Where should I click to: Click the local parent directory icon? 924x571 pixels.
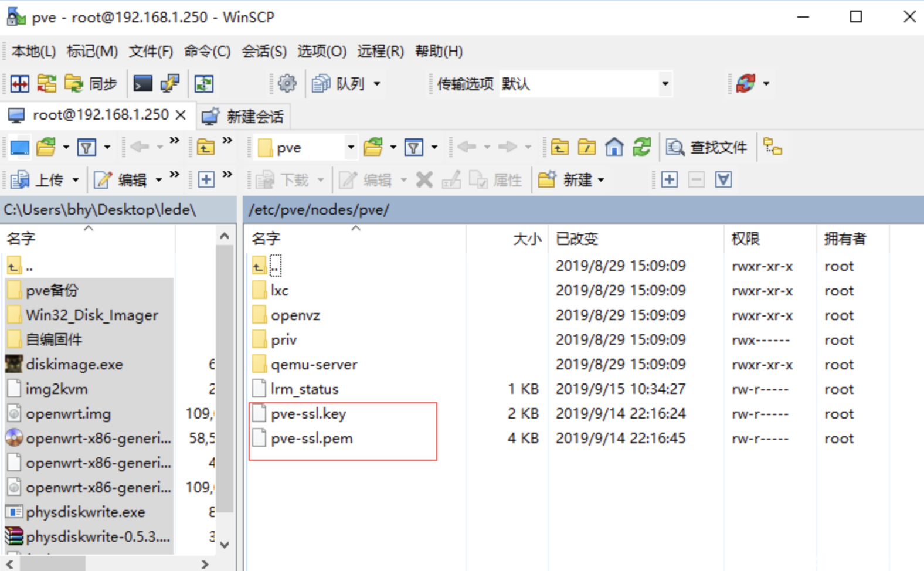click(x=205, y=147)
